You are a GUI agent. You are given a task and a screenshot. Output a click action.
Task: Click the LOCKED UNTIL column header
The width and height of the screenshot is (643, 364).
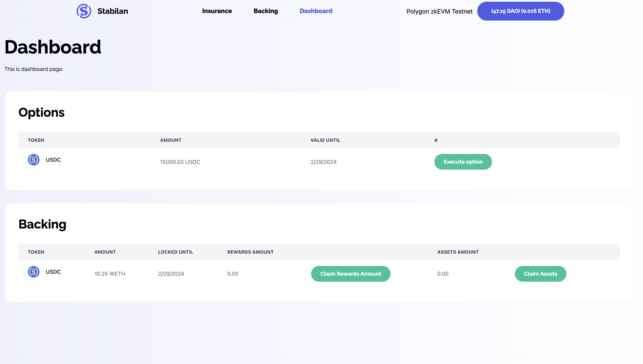[x=175, y=252]
